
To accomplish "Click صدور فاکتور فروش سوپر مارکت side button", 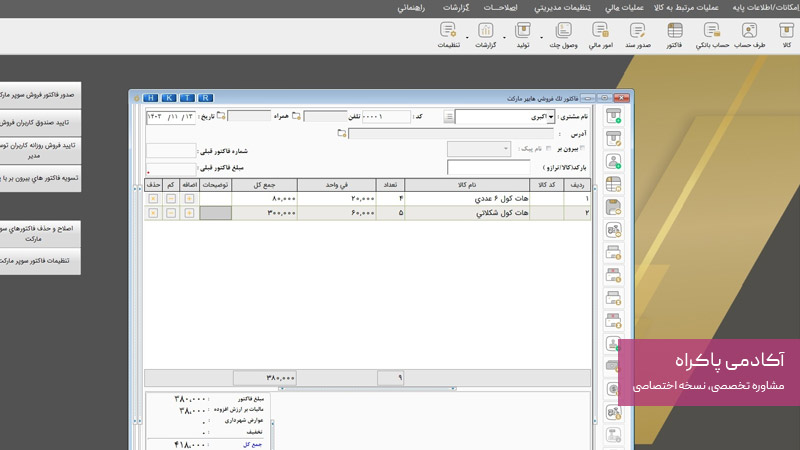I will coord(40,96).
